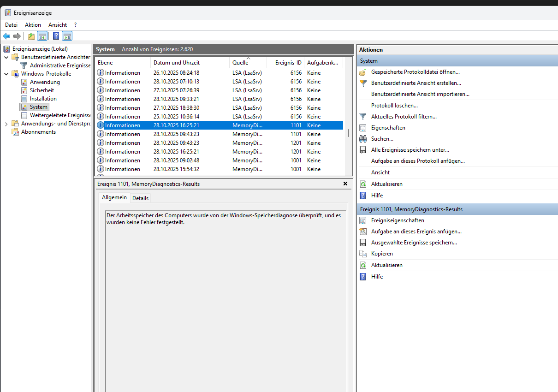Click Hilfe under Ereignis 1101 actions
This screenshot has height=392, width=558.
pyautogui.click(x=377, y=277)
